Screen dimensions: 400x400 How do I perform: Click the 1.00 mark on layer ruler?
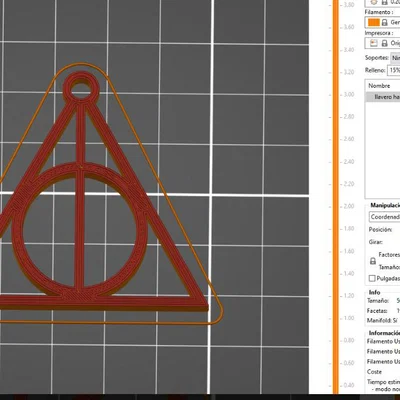(348, 318)
